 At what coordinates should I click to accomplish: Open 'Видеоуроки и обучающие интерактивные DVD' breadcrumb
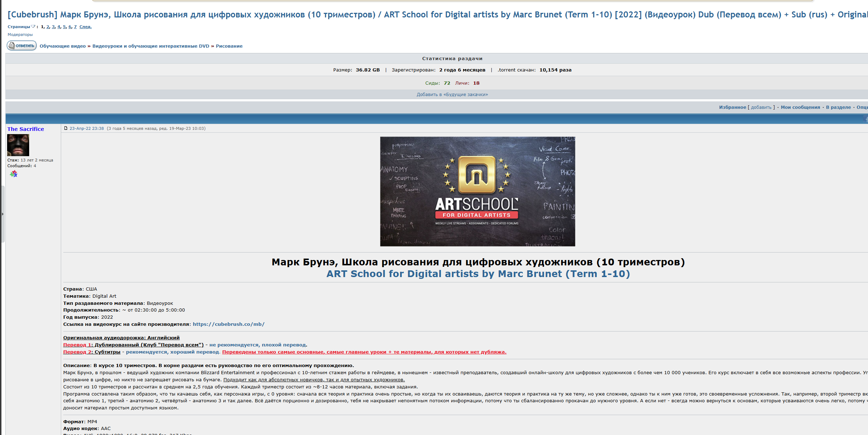151,46
